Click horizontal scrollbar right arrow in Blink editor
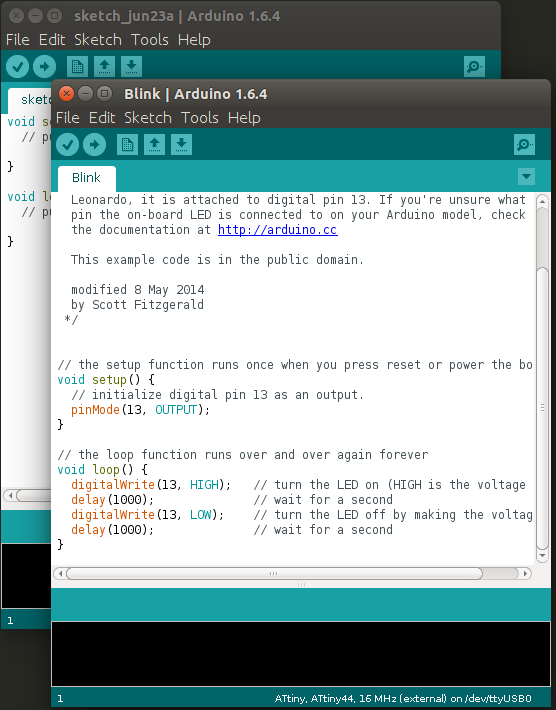 (525, 573)
